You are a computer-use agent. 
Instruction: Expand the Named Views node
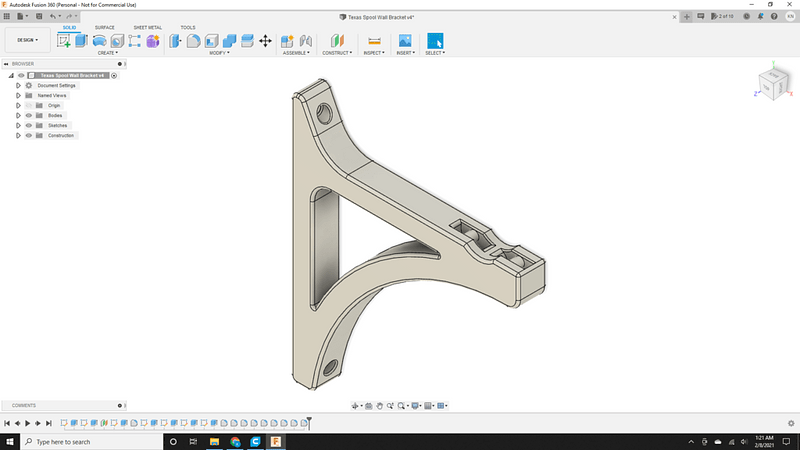18,95
